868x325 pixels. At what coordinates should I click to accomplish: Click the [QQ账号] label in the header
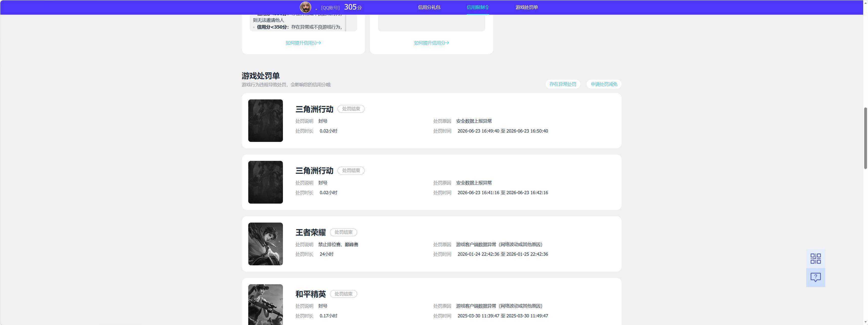pyautogui.click(x=330, y=8)
